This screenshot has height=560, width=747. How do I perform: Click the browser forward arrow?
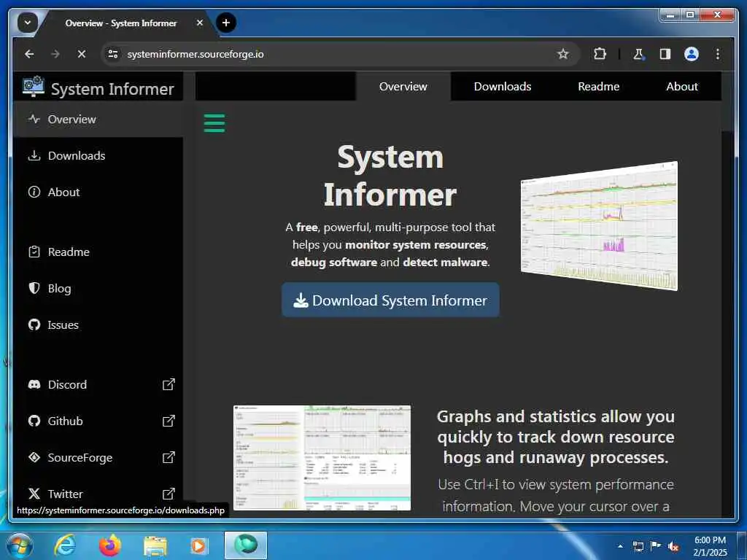(x=55, y=54)
